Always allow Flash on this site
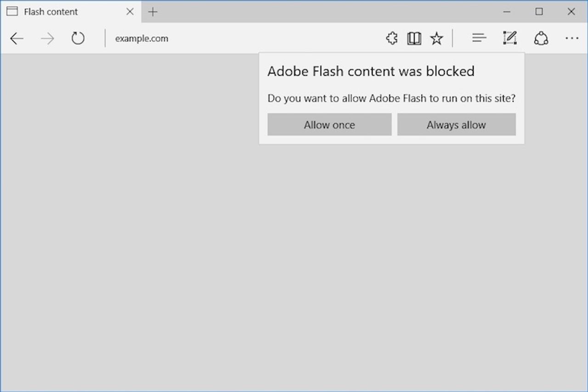588x392 pixels. pos(456,125)
